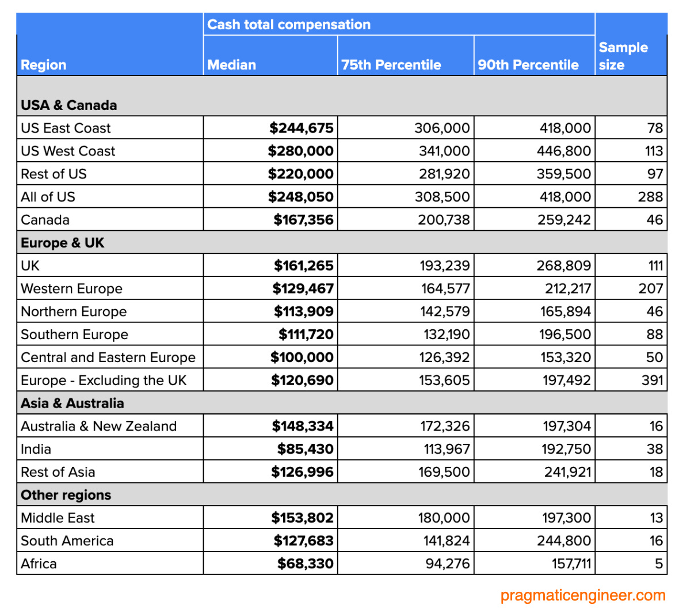The image size is (679, 616).
Task: Select the USA & Canada section header
Action: point(69,105)
